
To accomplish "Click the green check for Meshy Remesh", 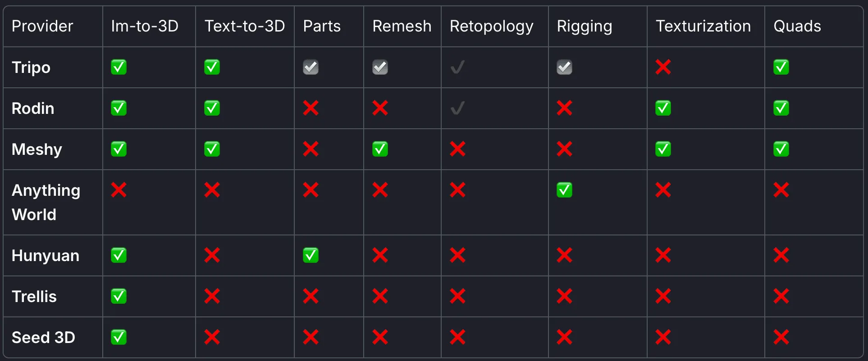I will (380, 149).
